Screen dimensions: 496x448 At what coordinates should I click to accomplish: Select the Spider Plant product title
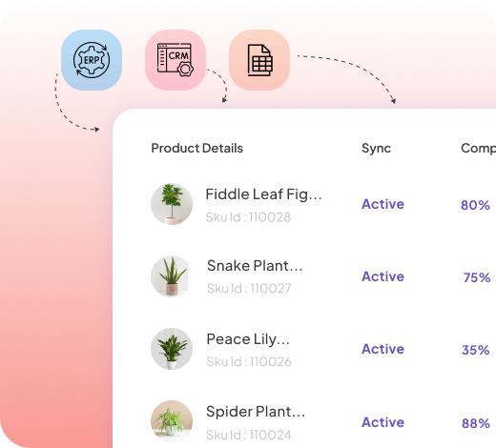pyautogui.click(x=256, y=412)
